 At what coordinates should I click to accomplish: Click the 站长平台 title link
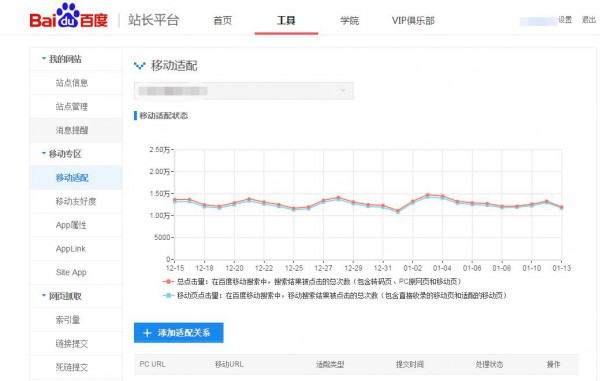153,20
